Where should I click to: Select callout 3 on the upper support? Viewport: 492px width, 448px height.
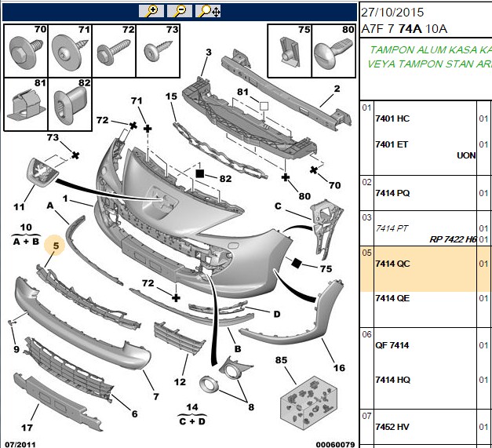click(x=209, y=52)
